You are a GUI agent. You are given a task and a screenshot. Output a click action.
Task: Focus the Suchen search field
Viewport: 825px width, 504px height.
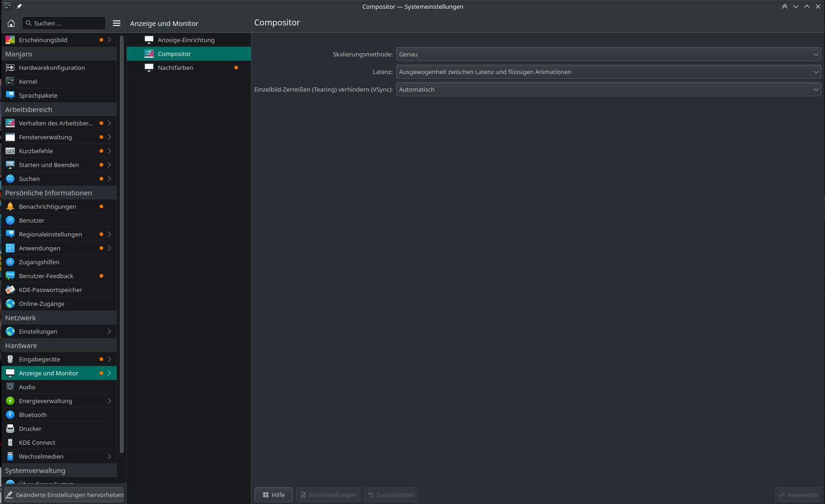[x=65, y=23]
